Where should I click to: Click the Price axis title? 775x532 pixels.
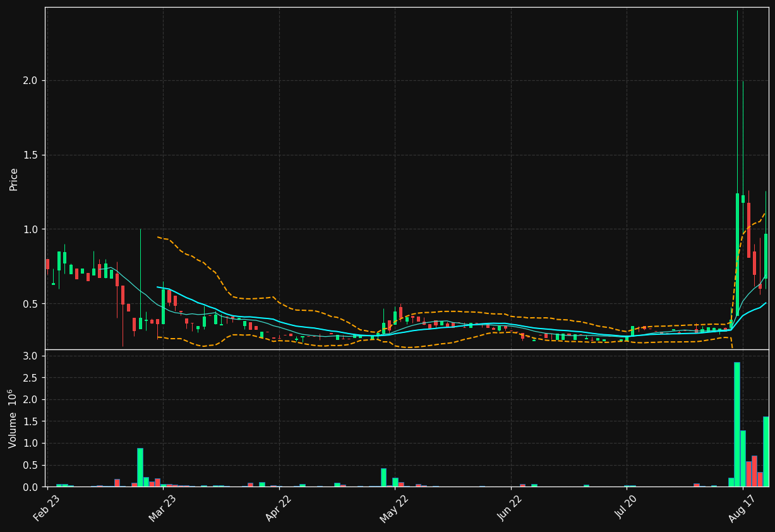(x=14, y=179)
